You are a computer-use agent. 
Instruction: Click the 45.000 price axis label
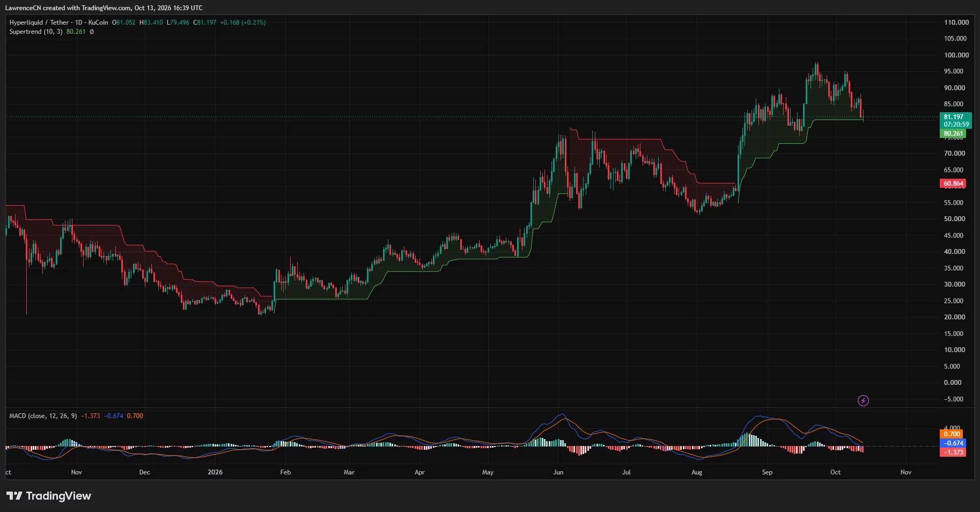click(954, 236)
